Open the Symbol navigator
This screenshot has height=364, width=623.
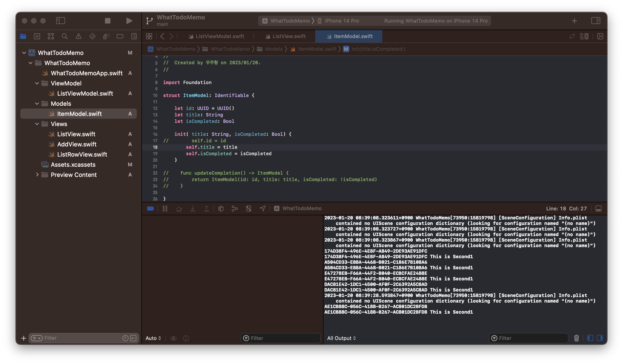click(51, 36)
